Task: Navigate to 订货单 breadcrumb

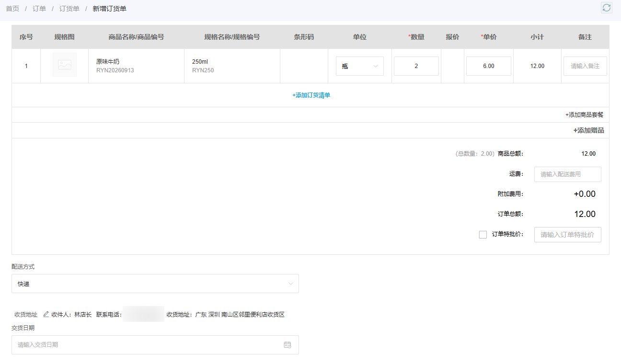Action: [x=69, y=9]
